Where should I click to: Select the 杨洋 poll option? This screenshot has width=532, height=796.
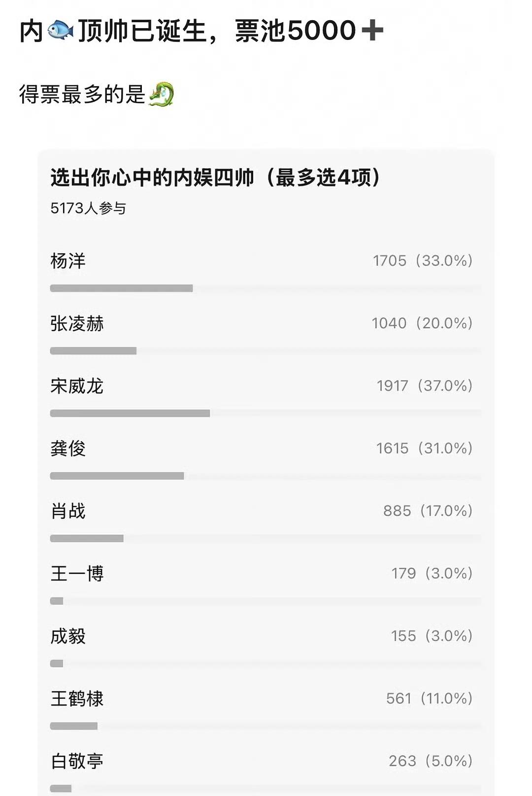pos(266,272)
